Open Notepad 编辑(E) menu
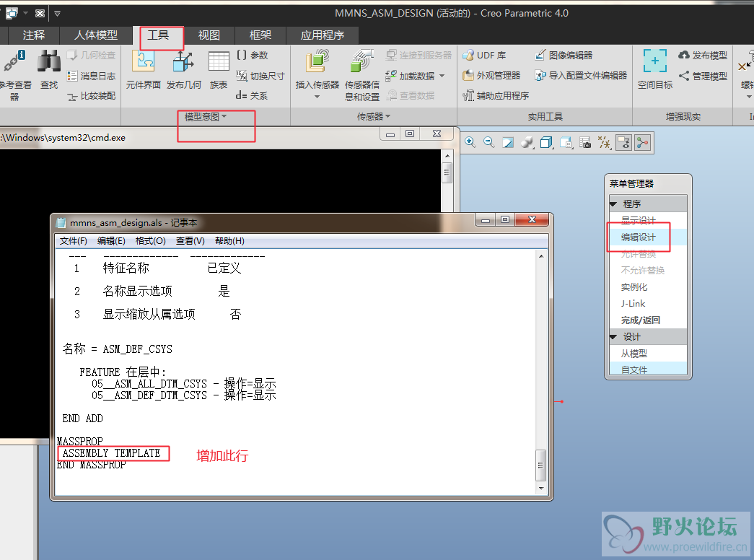This screenshot has height=560, width=754. [x=111, y=241]
